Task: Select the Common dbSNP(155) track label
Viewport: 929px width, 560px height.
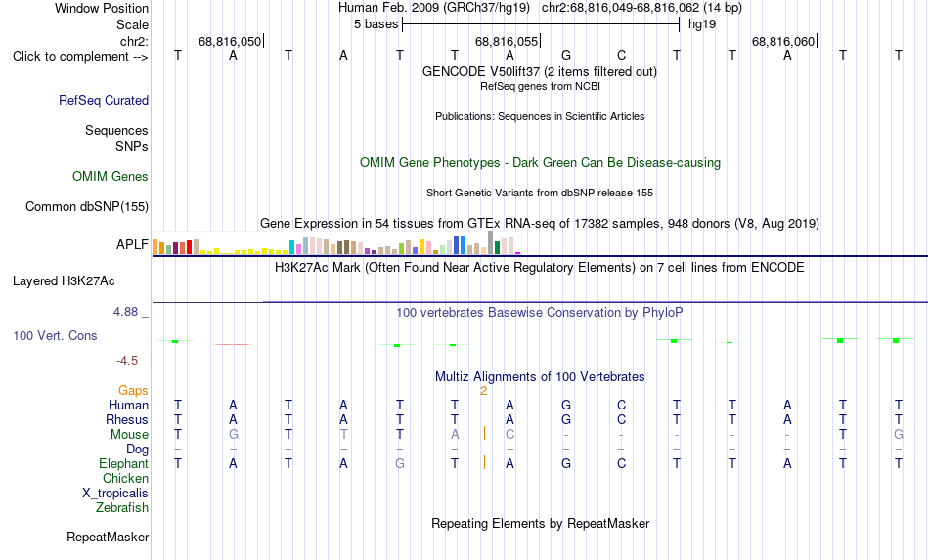Action: click(x=86, y=206)
